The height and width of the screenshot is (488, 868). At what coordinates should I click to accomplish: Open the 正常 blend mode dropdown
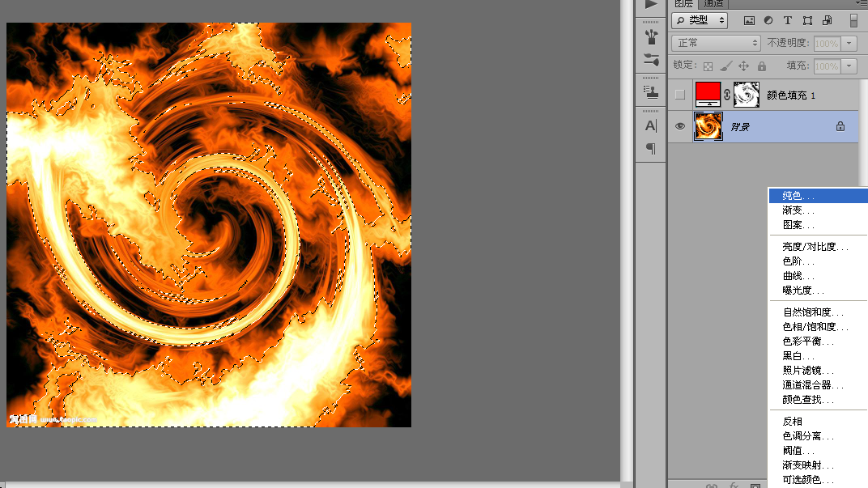click(x=716, y=43)
